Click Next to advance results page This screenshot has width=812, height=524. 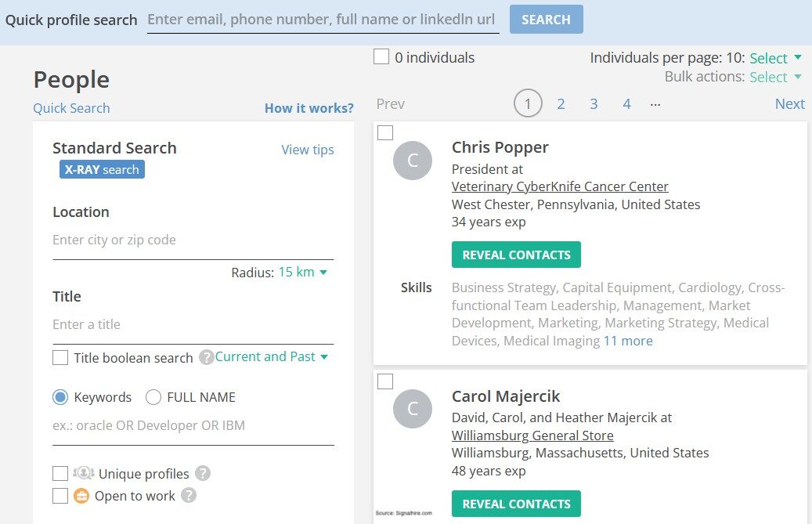(789, 104)
